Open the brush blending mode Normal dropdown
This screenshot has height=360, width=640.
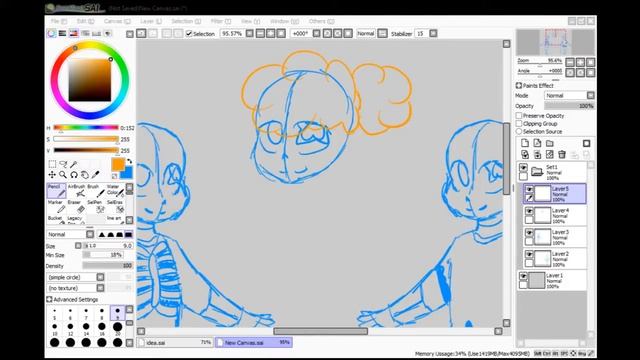coord(71,234)
